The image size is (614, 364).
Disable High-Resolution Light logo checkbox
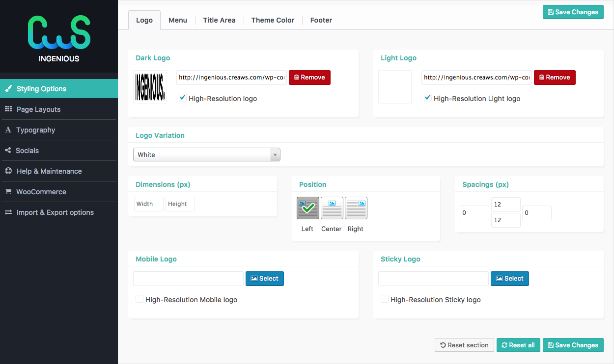pyautogui.click(x=428, y=98)
